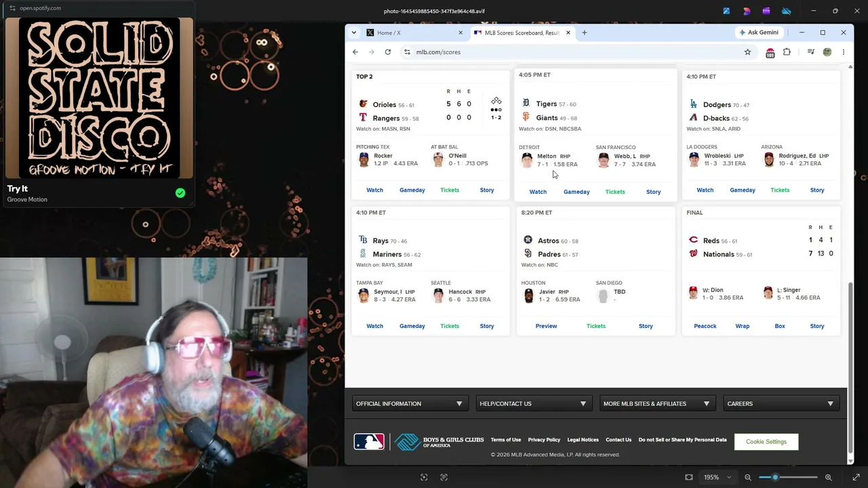This screenshot has width=868, height=488.
Task: Click the visual search icon in photo viewer
Action: pyautogui.click(x=424, y=477)
